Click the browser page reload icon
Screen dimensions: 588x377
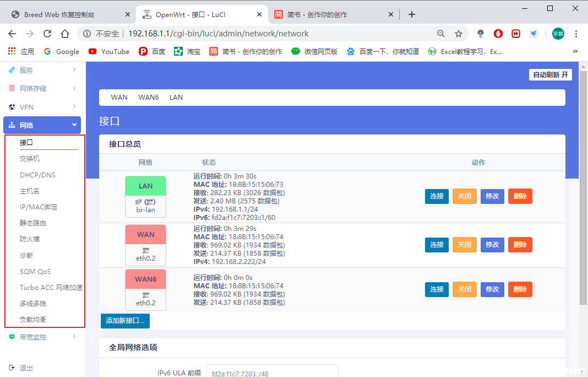tap(47, 34)
